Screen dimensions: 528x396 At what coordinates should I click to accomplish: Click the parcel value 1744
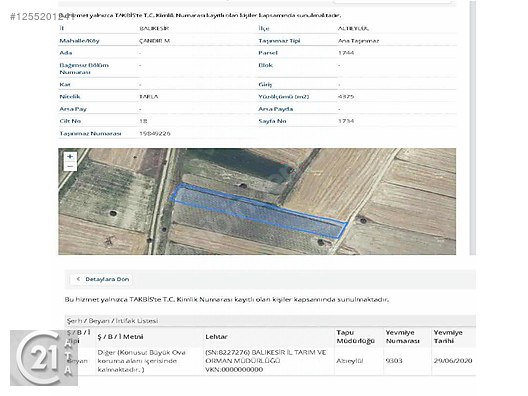(346, 53)
